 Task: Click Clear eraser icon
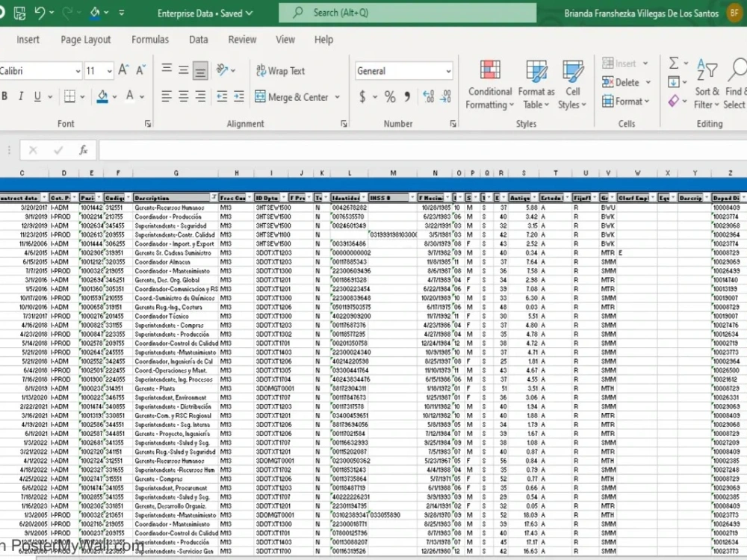674,101
